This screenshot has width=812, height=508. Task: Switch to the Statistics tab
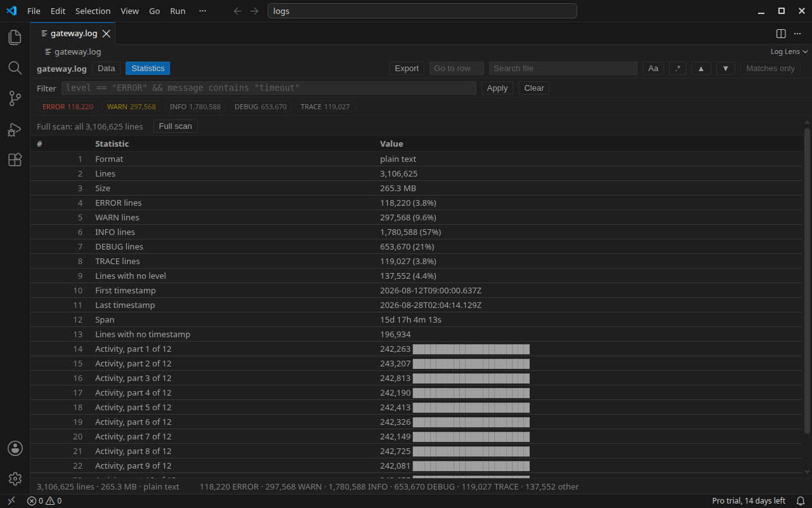pos(148,69)
